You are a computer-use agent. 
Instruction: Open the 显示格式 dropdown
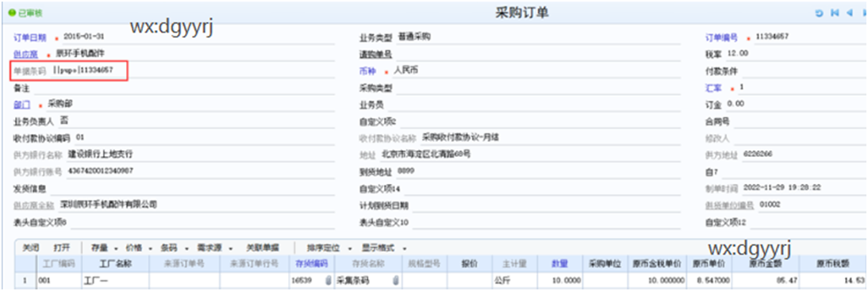[x=383, y=248]
